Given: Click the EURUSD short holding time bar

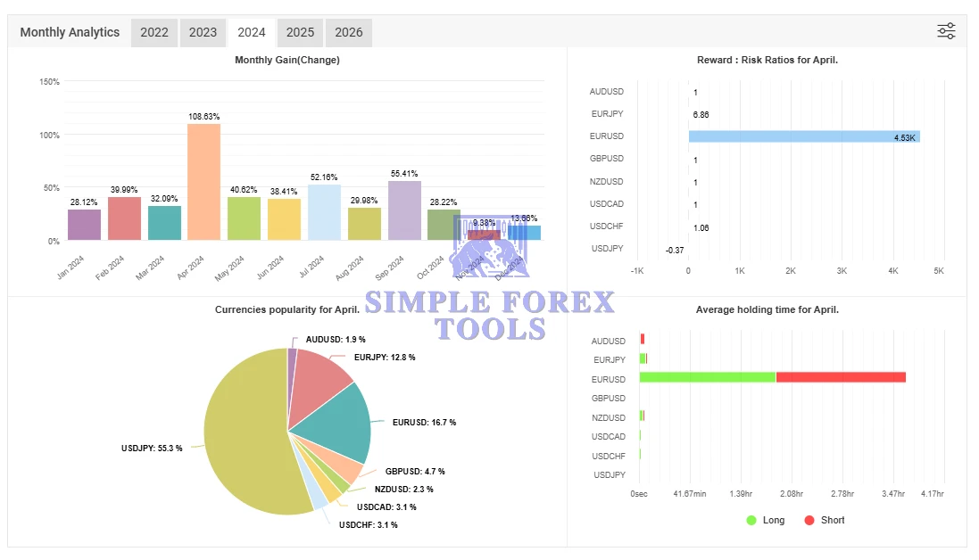Looking at the screenshot, I should coord(841,378).
